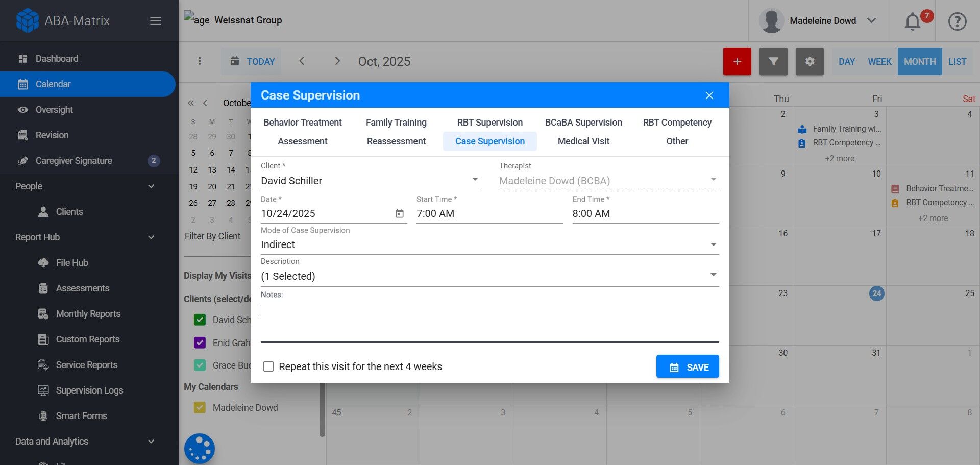The image size is (980, 465).
Task: Toggle the sidebar hamburger menu
Action: coord(156,21)
